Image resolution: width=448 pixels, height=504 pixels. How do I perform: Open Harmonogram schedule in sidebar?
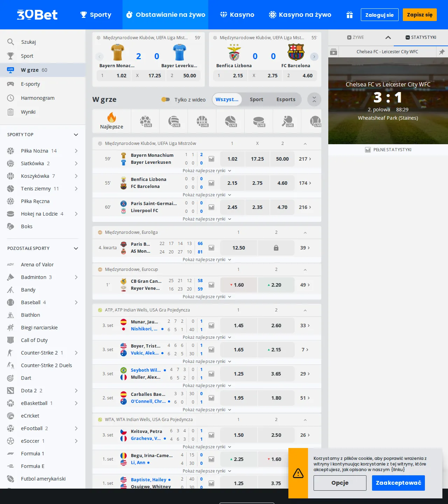pos(43,98)
